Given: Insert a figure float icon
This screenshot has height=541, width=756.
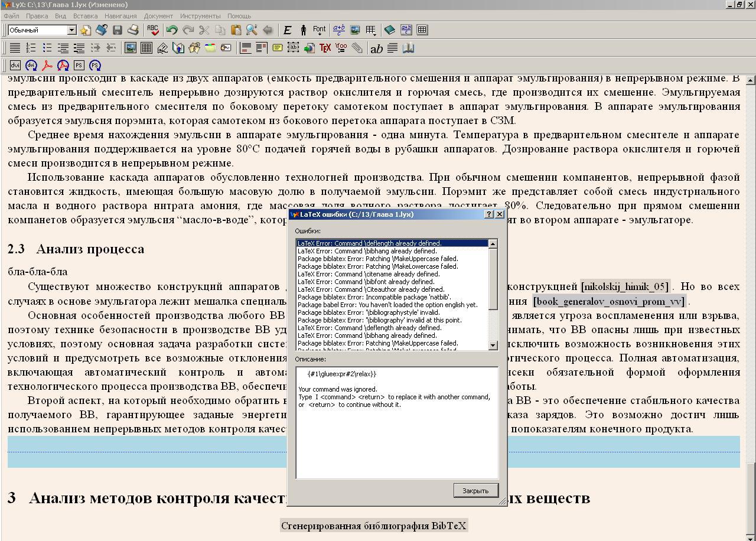Looking at the screenshot, I should 131,48.
